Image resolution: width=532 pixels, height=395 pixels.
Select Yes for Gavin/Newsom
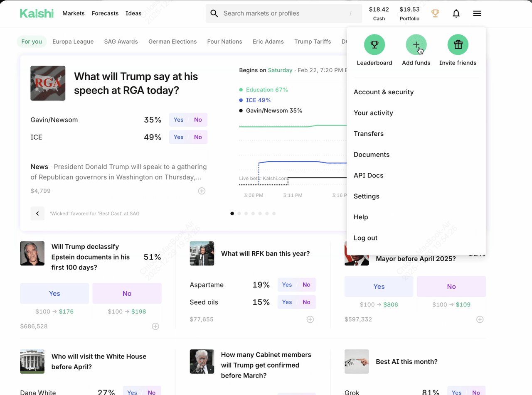pos(178,120)
